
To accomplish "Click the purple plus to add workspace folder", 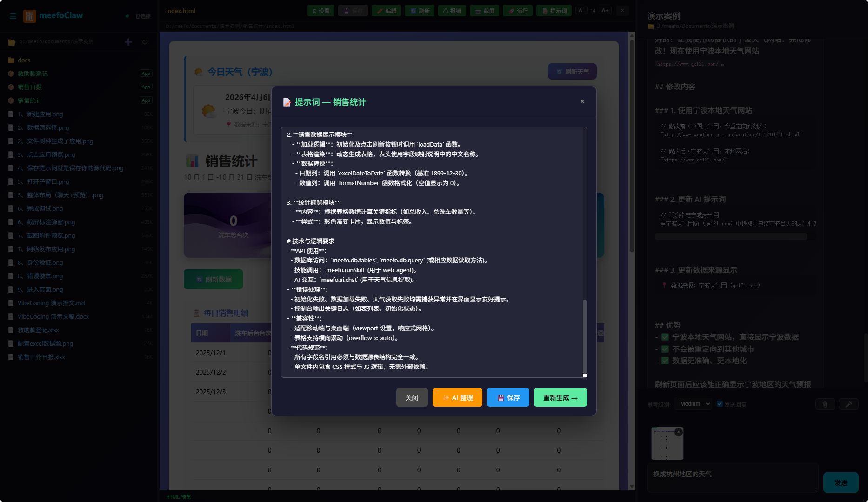I will click(x=128, y=42).
